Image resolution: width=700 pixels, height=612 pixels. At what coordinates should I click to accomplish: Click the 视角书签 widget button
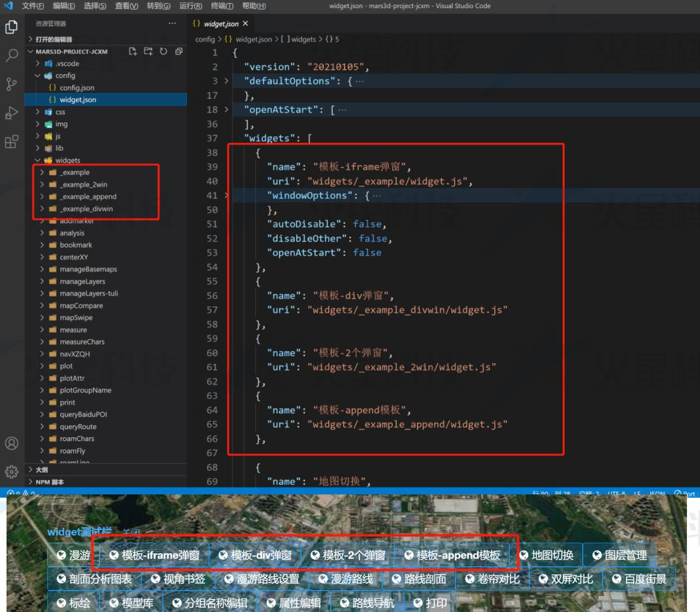[x=178, y=579]
